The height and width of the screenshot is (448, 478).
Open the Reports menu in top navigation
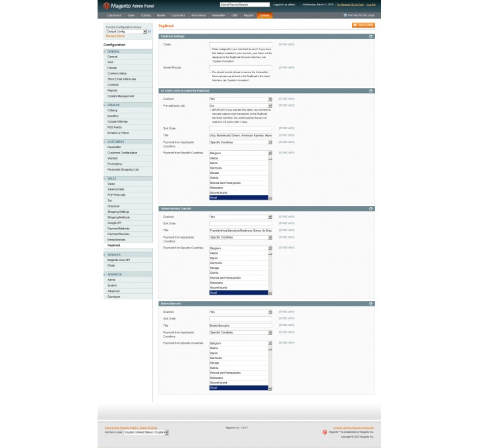(249, 16)
